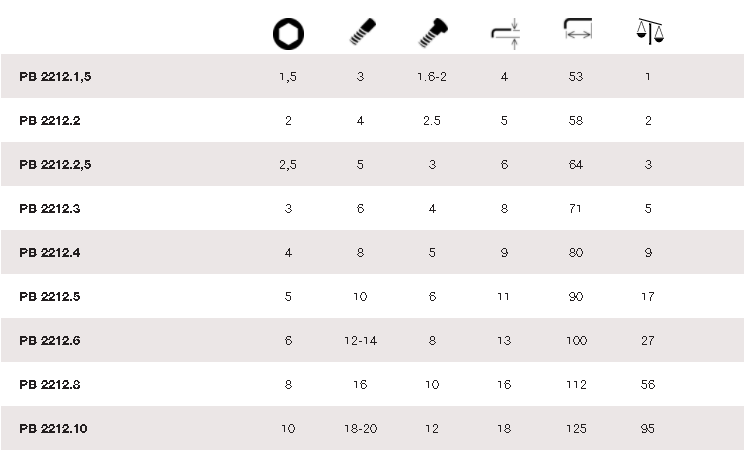Click the headless set screw column icon

click(360, 33)
